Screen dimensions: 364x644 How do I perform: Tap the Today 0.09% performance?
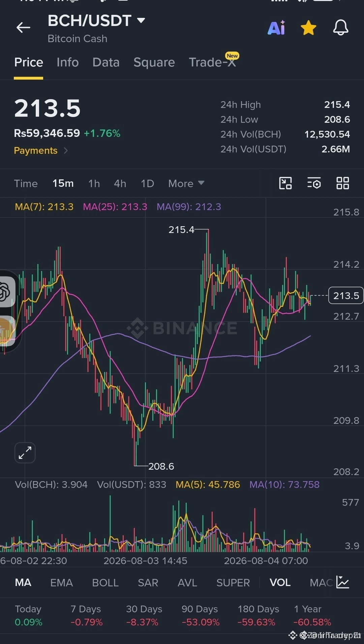(x=28, y=616)
